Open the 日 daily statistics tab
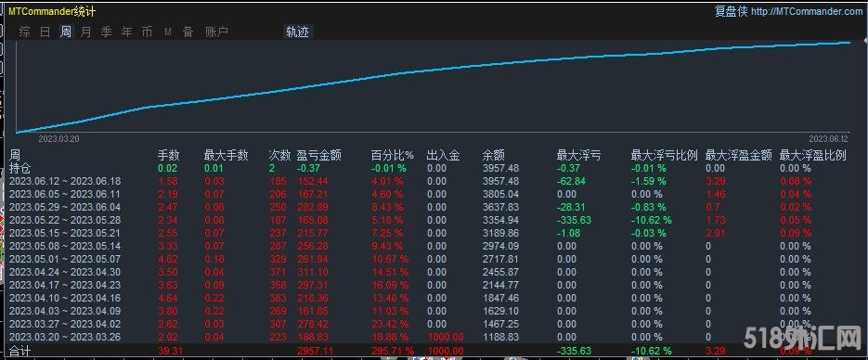 point(45,32)
